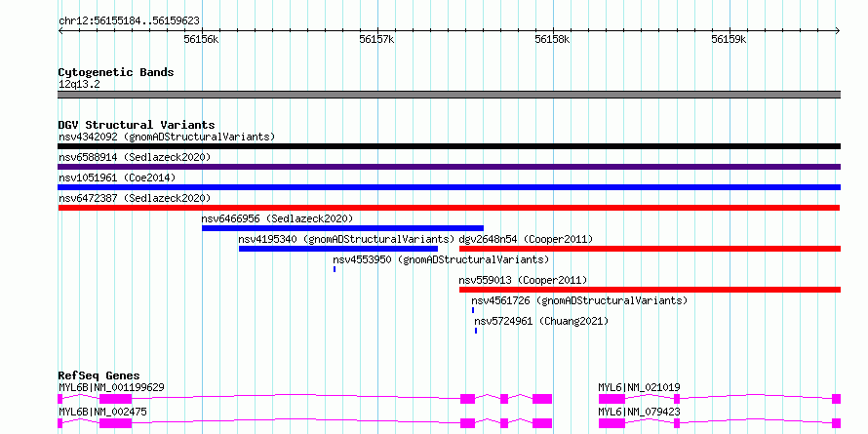Screen dimensions: 868x434
Task: Select the black nsv4342092 variant bar
Action: pos(449,146)
